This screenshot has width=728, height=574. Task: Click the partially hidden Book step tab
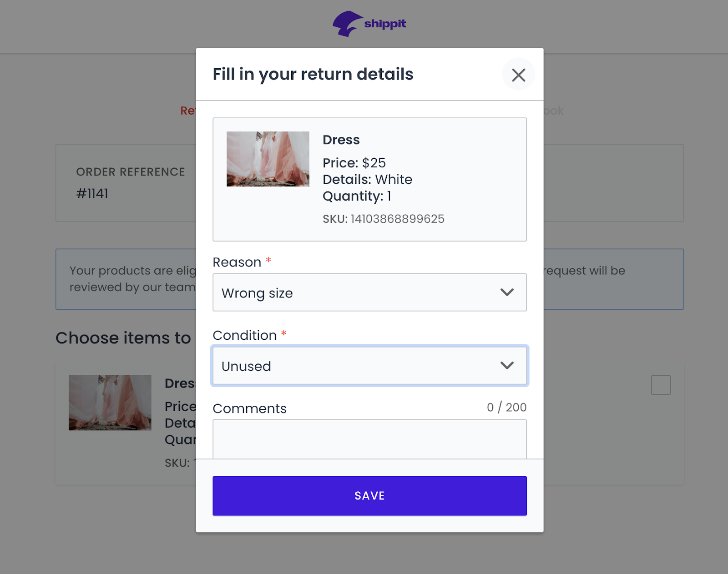553,111
